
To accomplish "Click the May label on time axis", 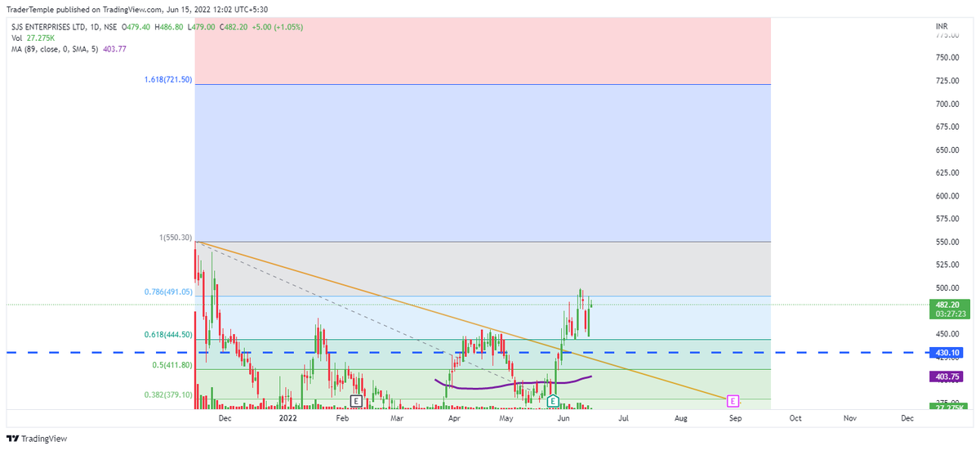I will (x=507, y=417).
